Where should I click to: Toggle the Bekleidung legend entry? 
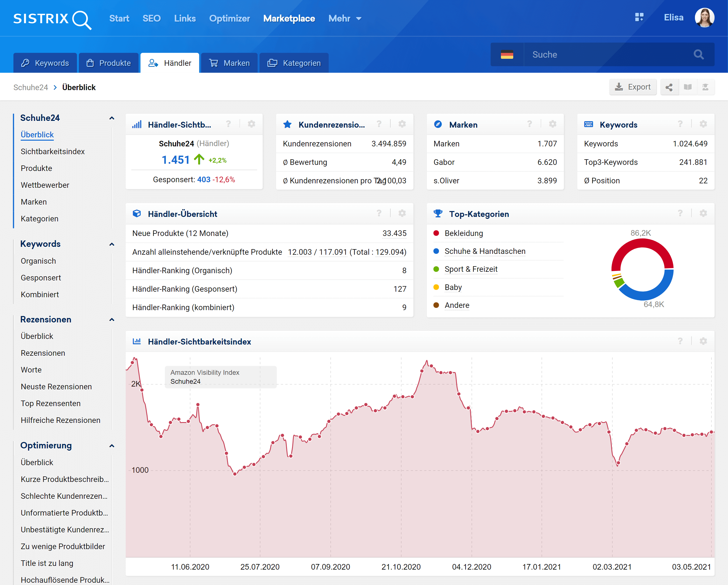tap(463, 233)
